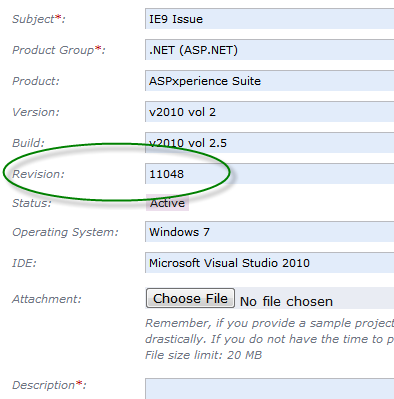
Task: Click the Description label
Action: click(x=49, y=385)
